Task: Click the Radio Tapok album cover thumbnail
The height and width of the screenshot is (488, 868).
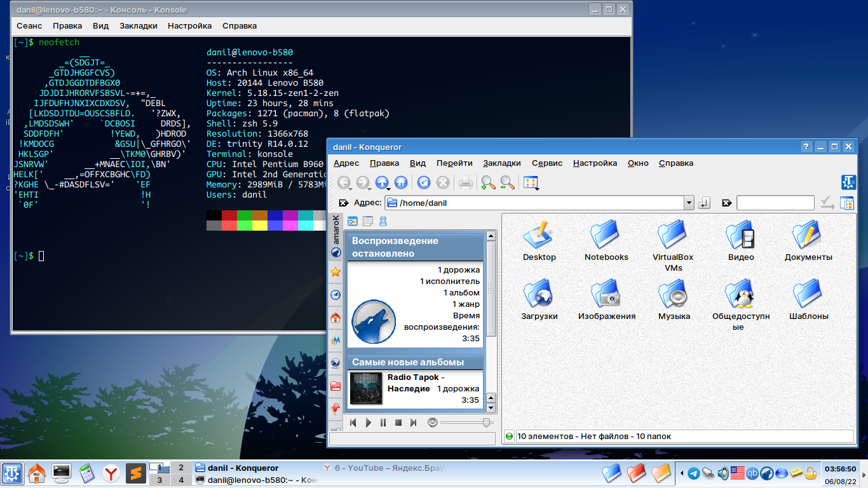Action: tap(366, 388)
